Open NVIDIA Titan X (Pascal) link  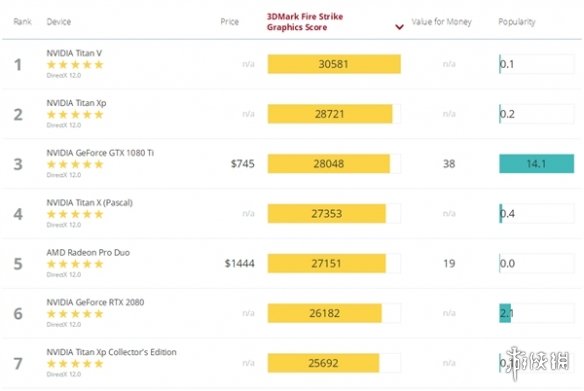coord(89,203)
